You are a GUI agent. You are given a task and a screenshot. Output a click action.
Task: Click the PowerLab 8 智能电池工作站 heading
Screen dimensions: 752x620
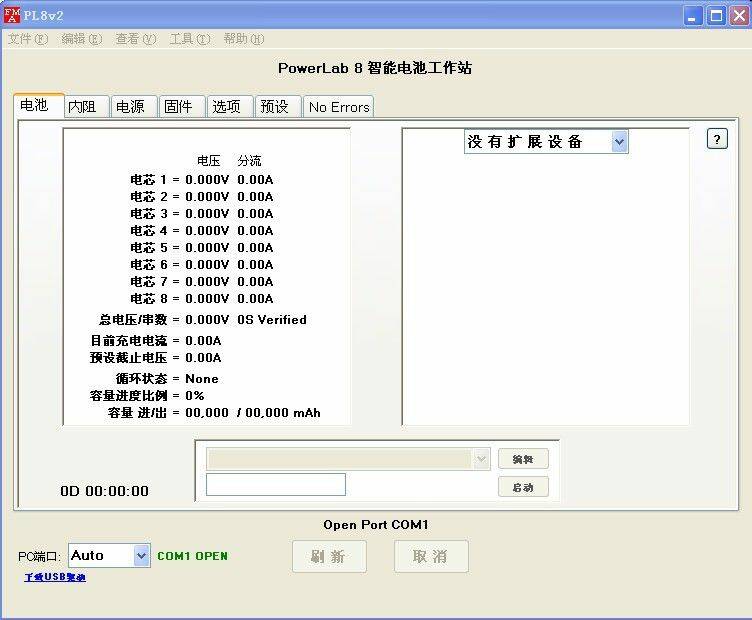pos(375,68)
